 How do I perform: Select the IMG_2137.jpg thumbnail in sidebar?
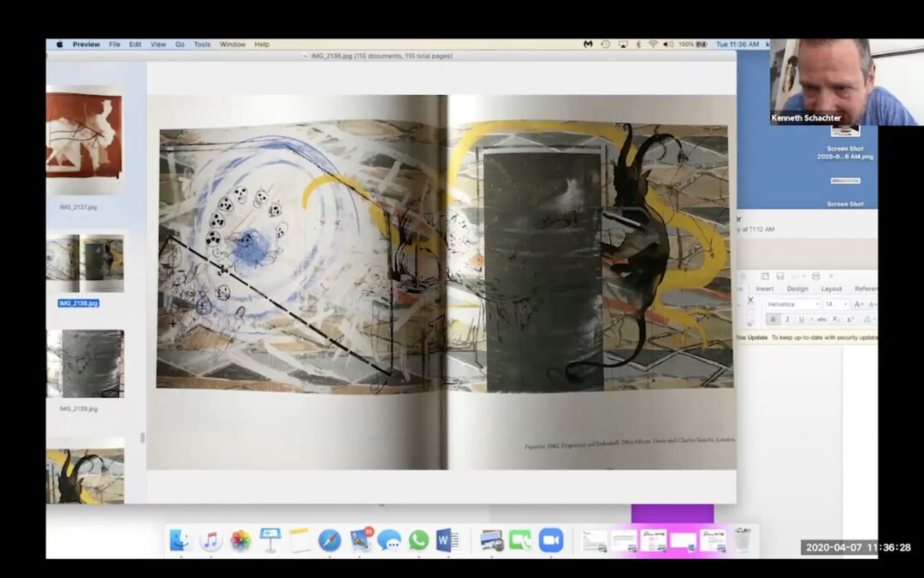85,140
